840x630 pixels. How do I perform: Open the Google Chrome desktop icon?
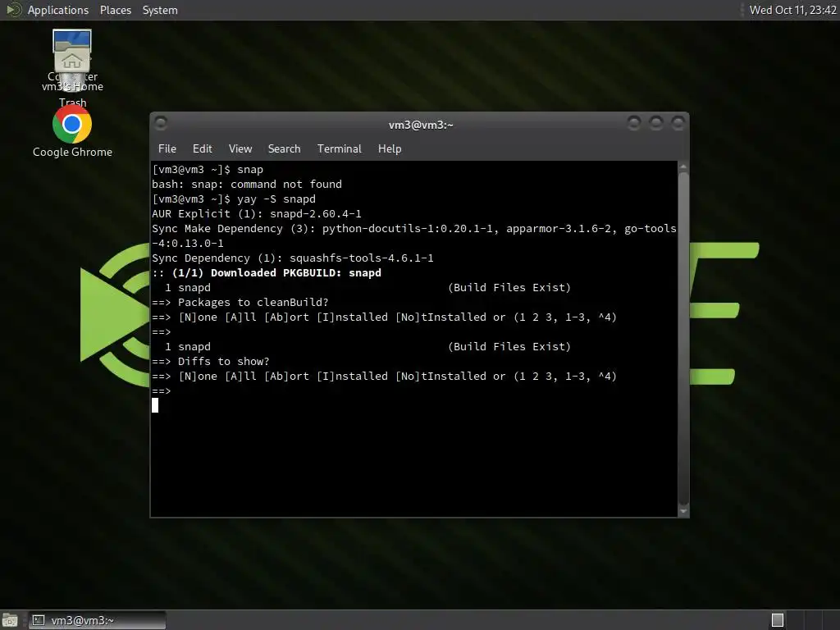tap(72, 125)
